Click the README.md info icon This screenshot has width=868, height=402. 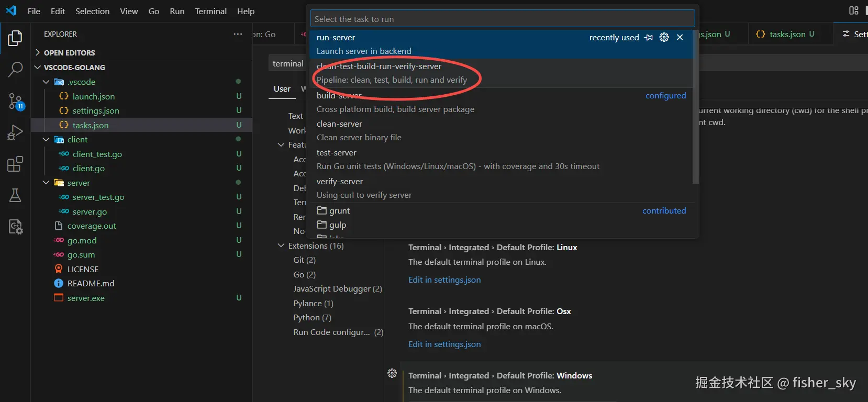(x=59, y=283)
